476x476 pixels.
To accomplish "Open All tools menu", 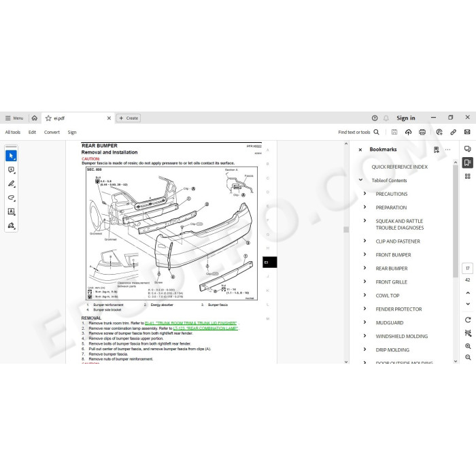I will pyautogui.click(x=13, y=132).
